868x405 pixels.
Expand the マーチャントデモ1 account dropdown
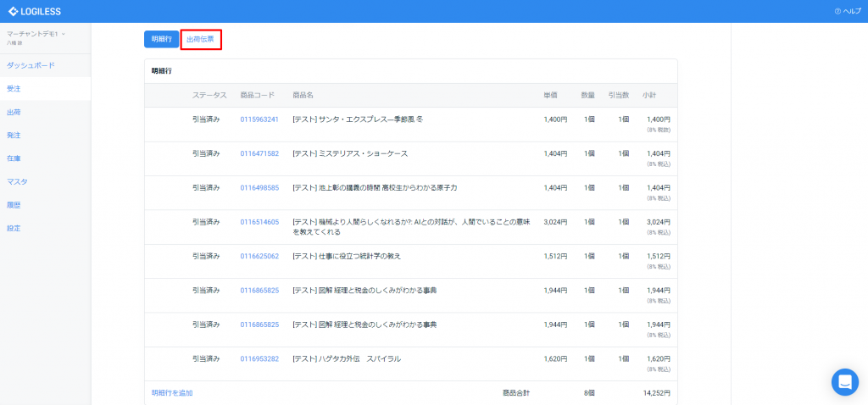(36, 34)
